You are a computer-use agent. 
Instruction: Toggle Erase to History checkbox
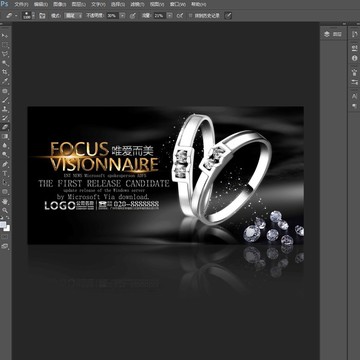pyautogui.click(x=190, y=16)
